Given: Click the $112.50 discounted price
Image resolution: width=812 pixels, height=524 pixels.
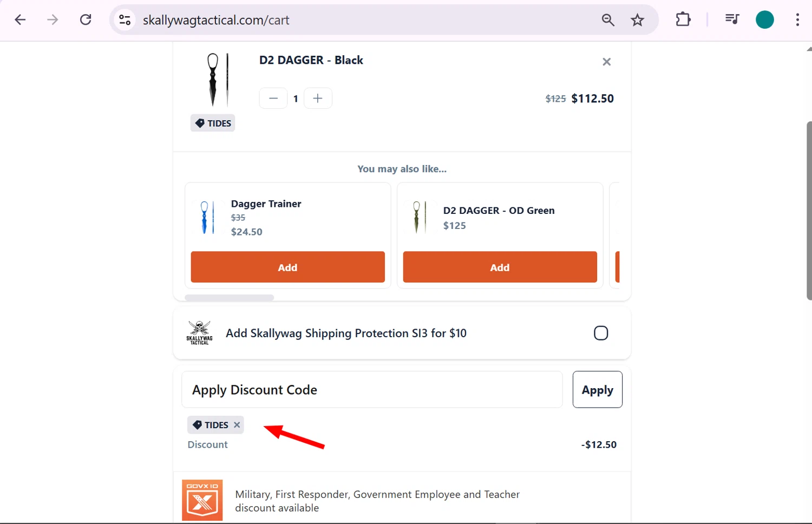Looking at the screenshot, I should [593, 99].
